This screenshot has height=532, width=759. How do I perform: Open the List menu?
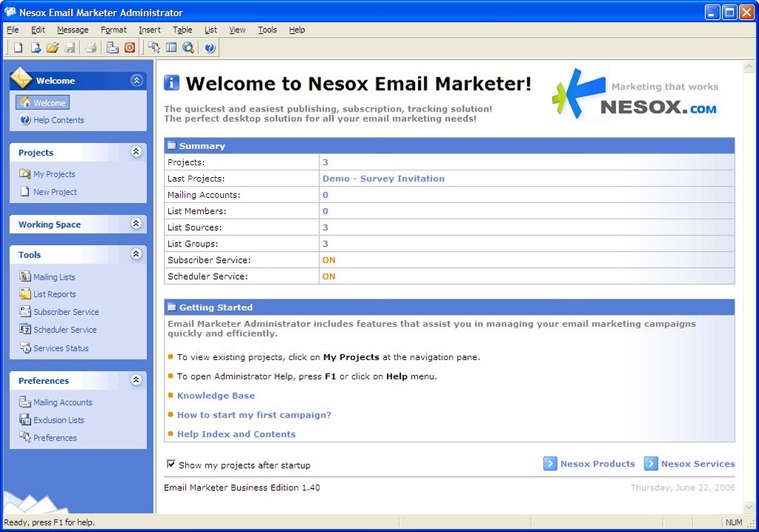point(210,30)
